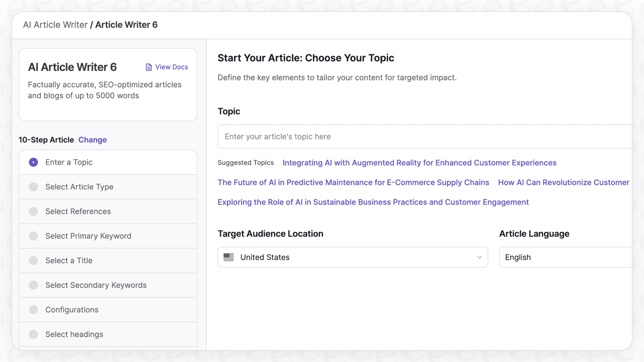Select the Enter a Topic radio button
The image size is (644, 362).
pos(33,162)
